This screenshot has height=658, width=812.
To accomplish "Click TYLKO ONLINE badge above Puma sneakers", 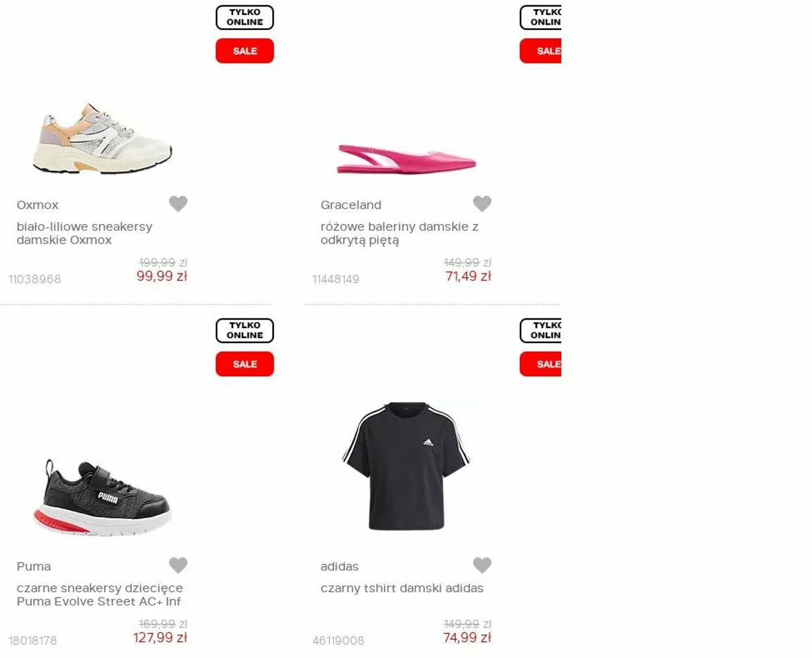I will pos(245,330).
